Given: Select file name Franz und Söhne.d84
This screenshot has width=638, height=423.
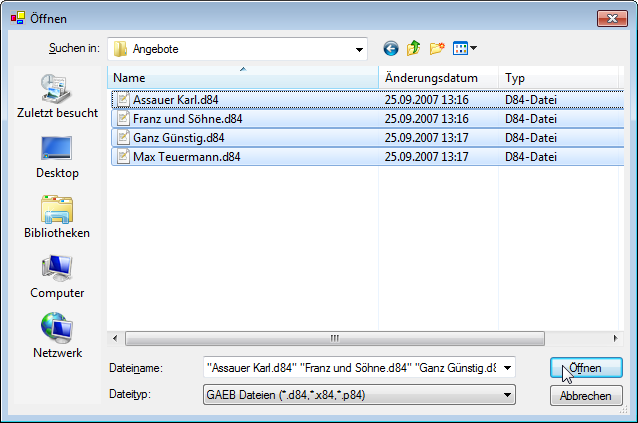Looking at the screenshot, I should [188, 119].
